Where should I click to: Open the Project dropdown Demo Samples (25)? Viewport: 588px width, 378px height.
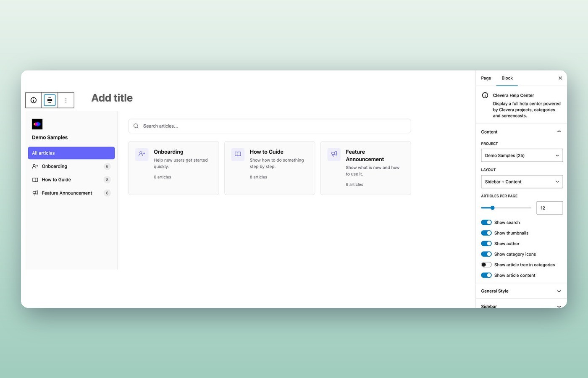coord(522,155)
